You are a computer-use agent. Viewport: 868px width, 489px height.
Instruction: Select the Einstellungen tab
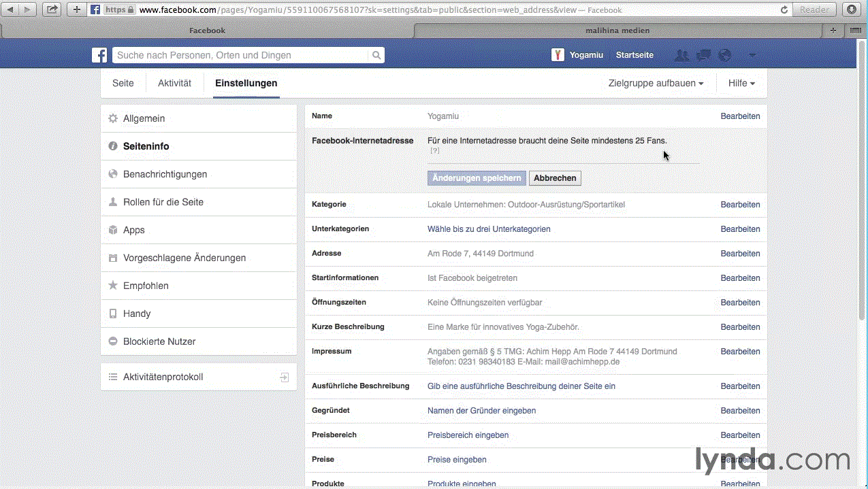(x=246, y=83)
